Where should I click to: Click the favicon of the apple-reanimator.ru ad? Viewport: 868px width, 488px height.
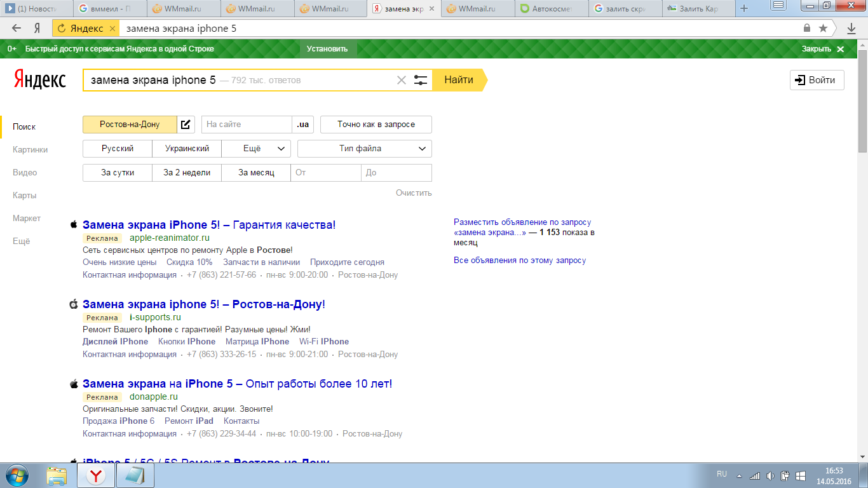coord(74,225)
